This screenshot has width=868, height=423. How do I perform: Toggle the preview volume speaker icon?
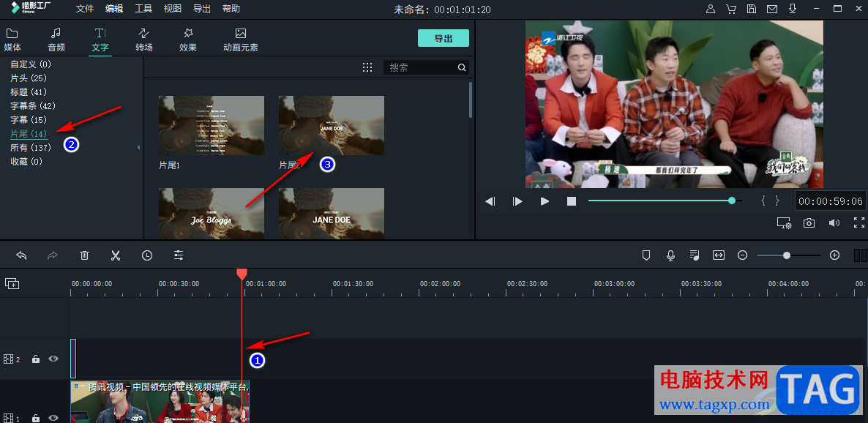pos(834,222)
